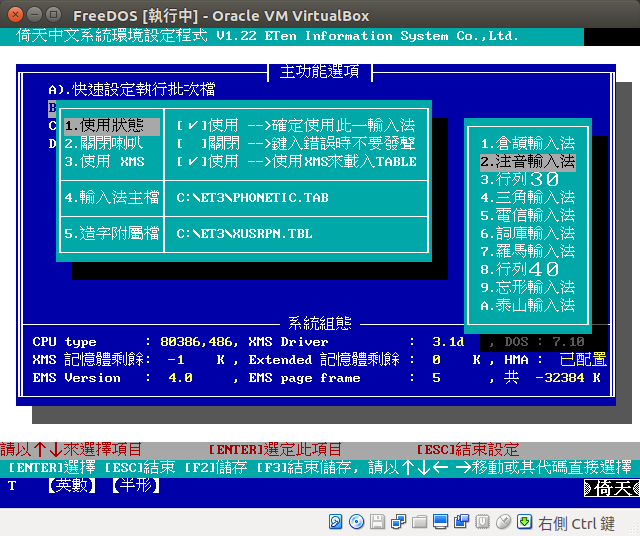Open the hard disk activity indicator
Screen dimensions: 640x536
[x=336, y=522]
